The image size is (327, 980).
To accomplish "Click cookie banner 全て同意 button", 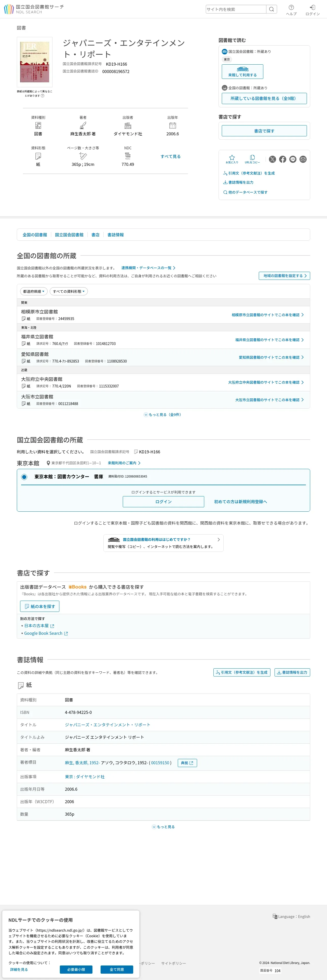I will coord(117,969).
